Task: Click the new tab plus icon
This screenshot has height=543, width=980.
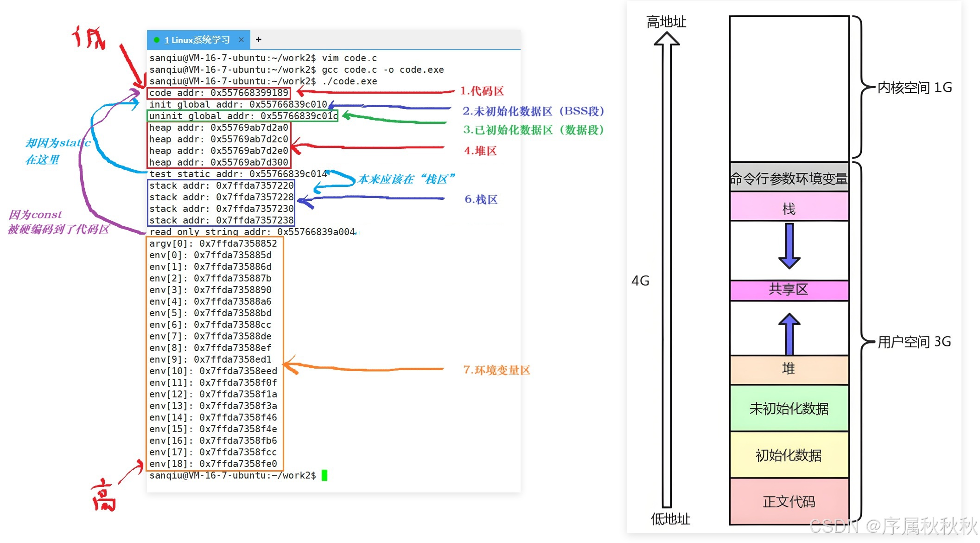Action: [259, 40]
